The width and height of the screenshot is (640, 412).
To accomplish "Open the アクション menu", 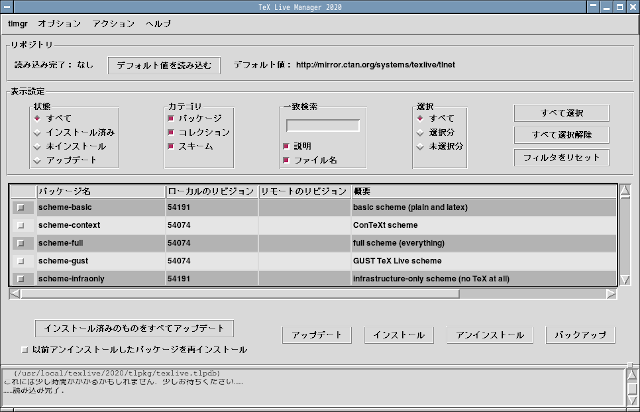I will coord(113,24).
